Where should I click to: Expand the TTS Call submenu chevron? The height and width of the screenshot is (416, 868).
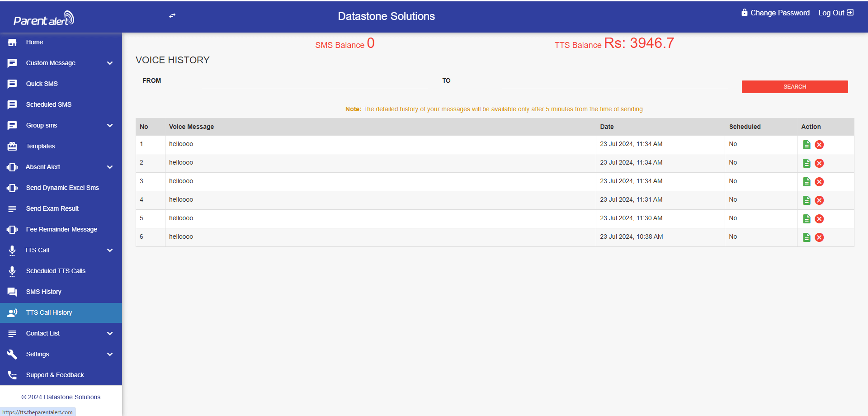(110, 251)
